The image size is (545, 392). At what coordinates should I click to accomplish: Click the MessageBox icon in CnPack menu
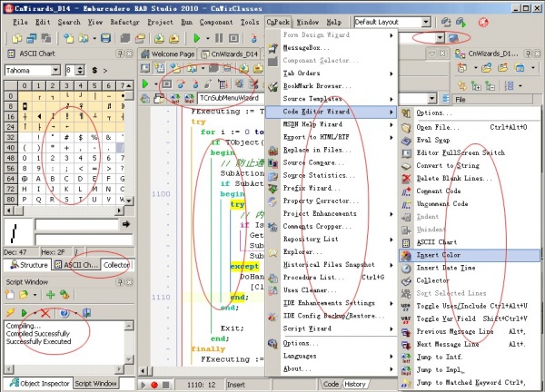pos(273,46)
